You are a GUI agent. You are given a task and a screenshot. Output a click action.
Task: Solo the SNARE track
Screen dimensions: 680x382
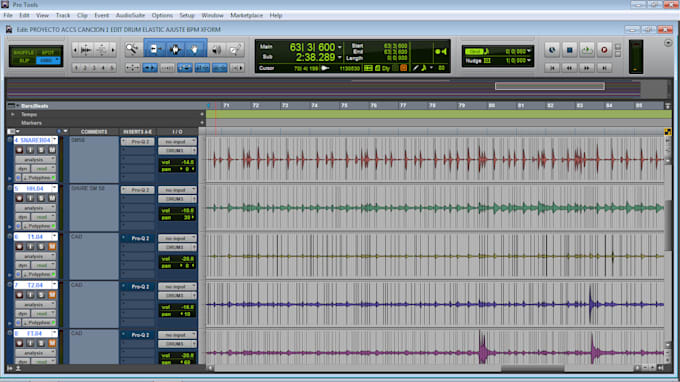point(41,150)
